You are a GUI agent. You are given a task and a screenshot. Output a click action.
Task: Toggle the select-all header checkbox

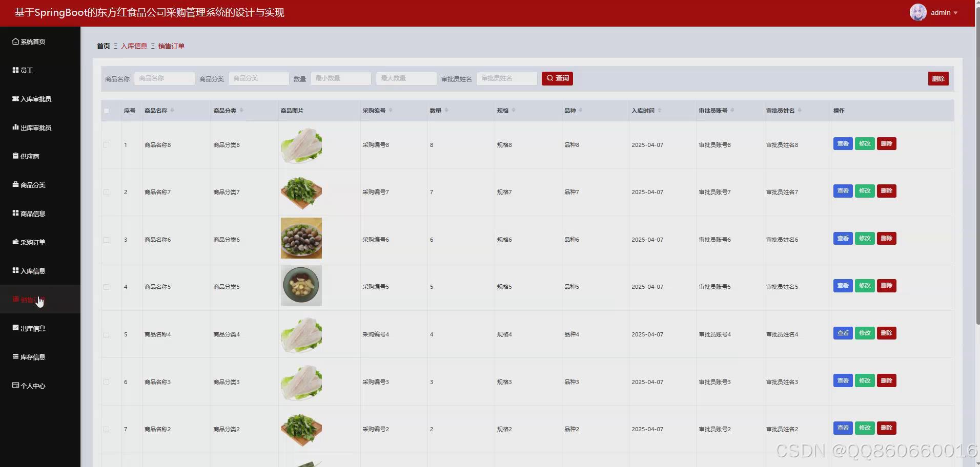107,111
